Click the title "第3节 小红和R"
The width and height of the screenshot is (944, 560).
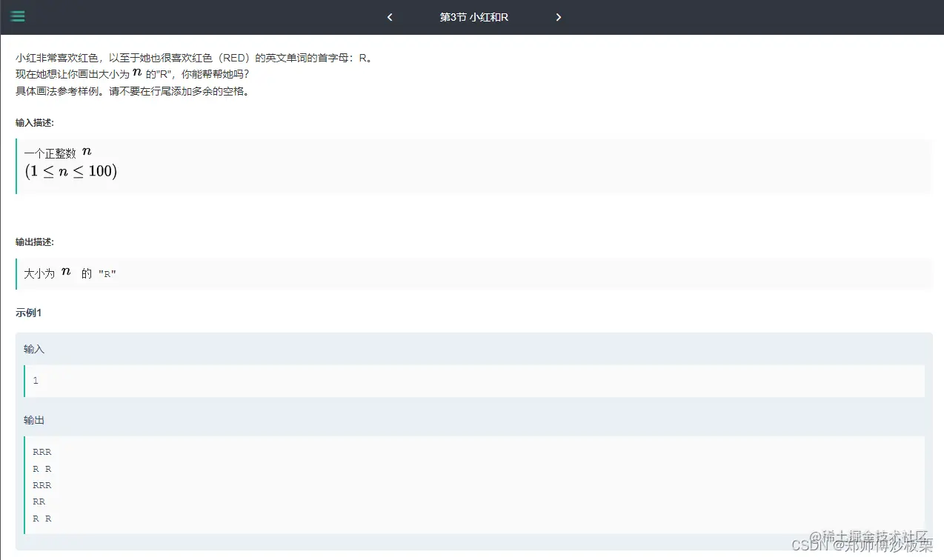coord(474,17)
